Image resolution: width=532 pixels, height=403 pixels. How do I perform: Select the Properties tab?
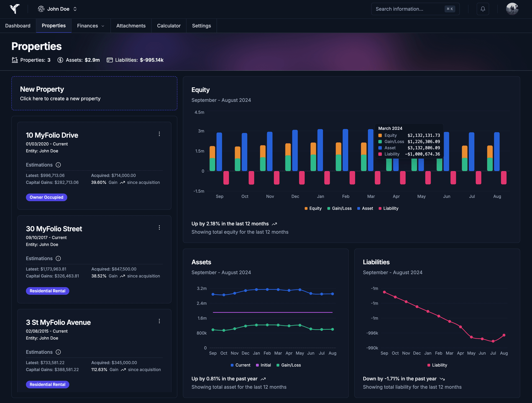tap(53, 26)
